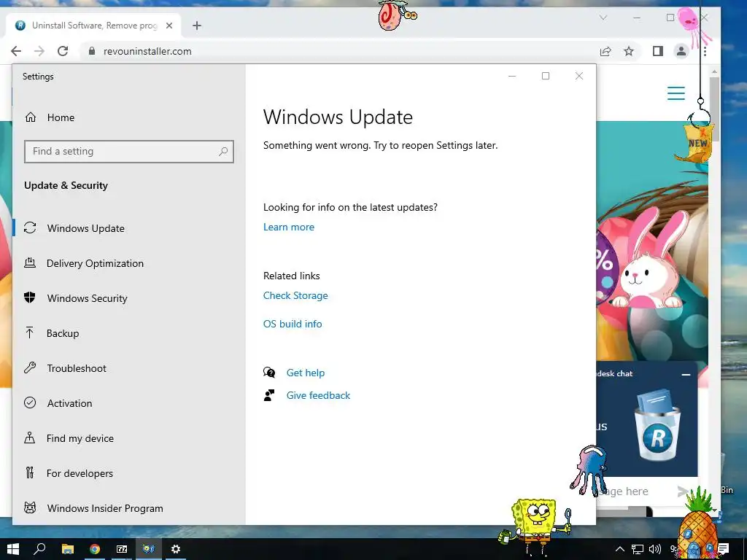
Task: Minimize the helpdesk chat widget
Action: 686,375
